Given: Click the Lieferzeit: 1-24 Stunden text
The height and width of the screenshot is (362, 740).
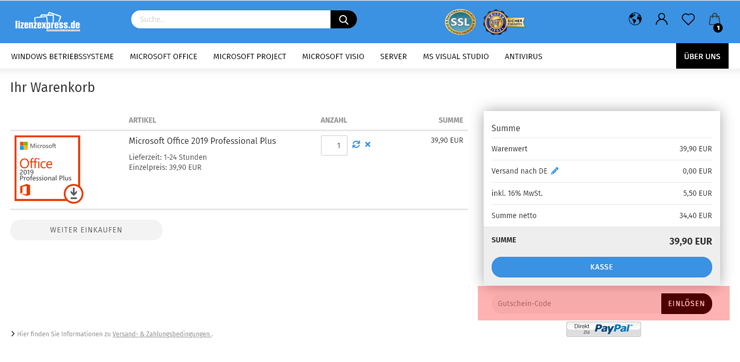Looking at the screenshot, I should (x=168, y=157).
